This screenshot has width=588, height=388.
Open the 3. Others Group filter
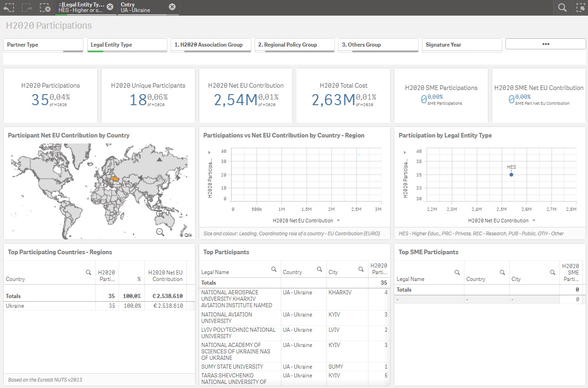378,45
